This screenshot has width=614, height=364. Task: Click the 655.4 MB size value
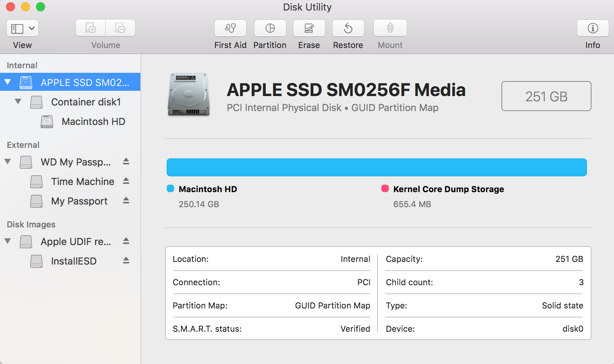tap(412, 204)
